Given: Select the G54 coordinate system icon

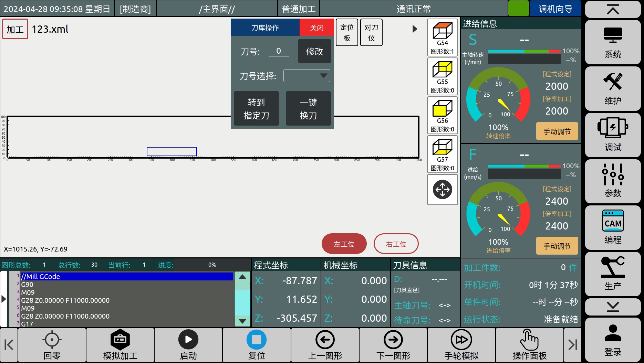Looking at the screenshot, I should pyautogui.click(x=442, y=38).
